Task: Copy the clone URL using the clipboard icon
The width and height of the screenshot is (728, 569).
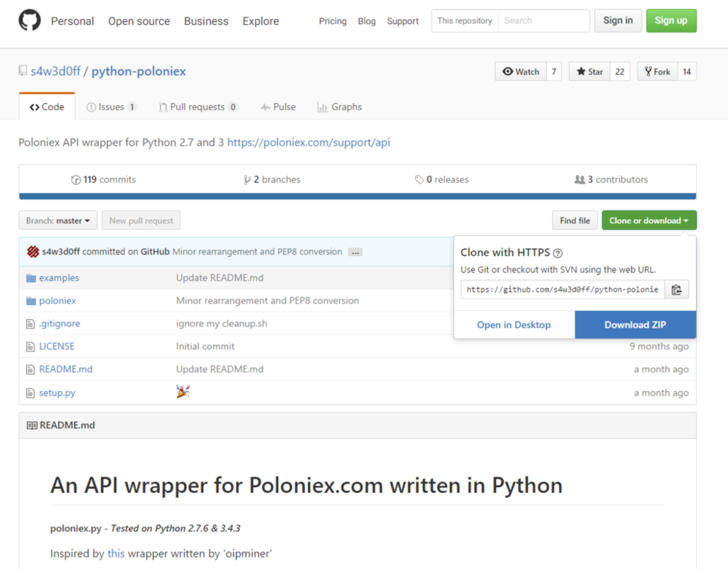Action: click(x=677, y=290)
